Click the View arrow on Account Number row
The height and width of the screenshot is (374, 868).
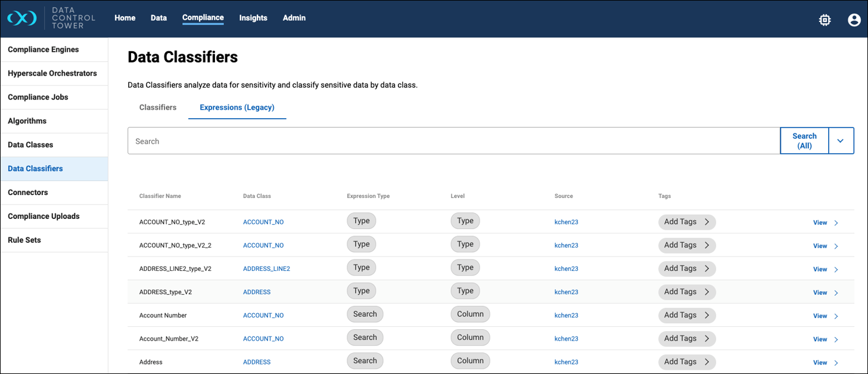(x=836, y=316)
